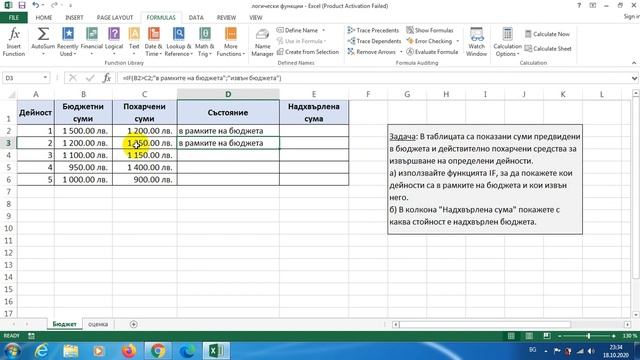Open the Insert Function dialog
The height and width of the screenshot is (360, 640).
[x=14, y=42]
